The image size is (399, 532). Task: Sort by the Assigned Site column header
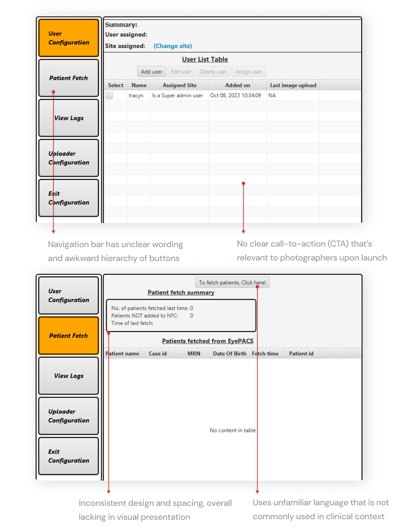click(180, 85)
